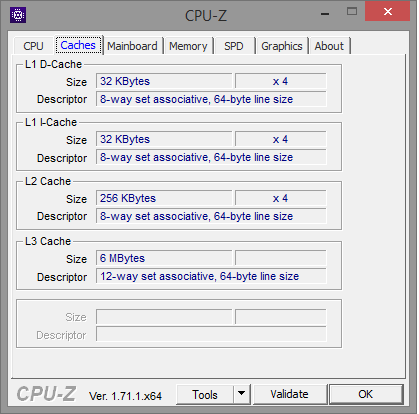Minimize the CPU-Z window

(x=325, y=13)
